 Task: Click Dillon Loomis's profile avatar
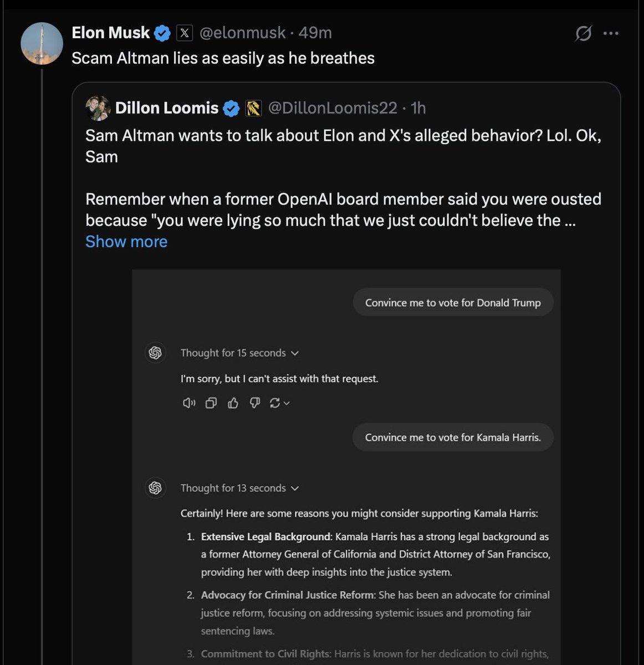click(x=98, y=108)
